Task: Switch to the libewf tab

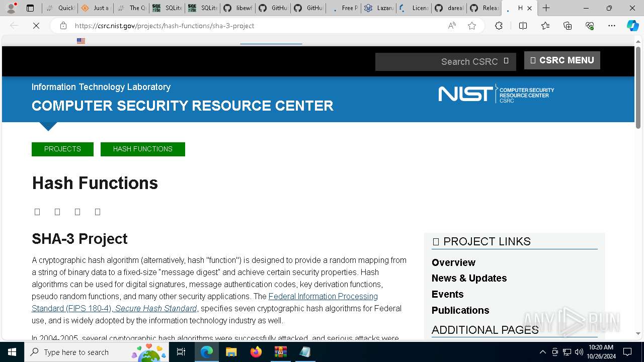Action: (238, 8)
